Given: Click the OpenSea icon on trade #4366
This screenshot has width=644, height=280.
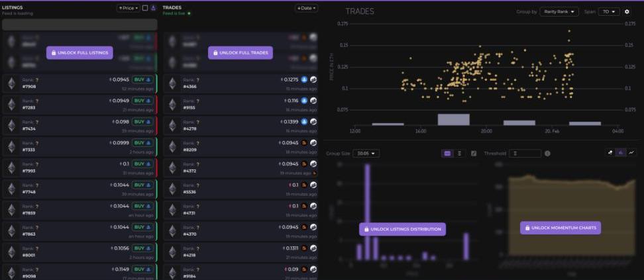Looking at the screenshot, I should (x=305, y=79).
